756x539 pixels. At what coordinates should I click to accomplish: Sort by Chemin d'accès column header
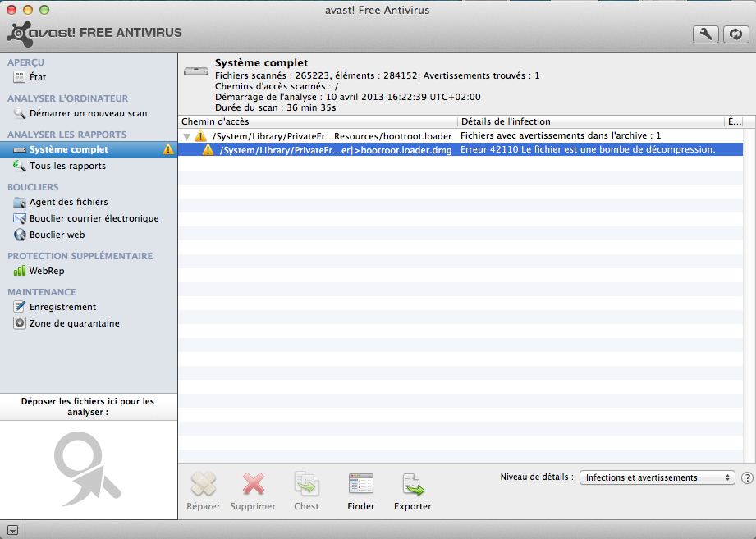coord(318,121)
